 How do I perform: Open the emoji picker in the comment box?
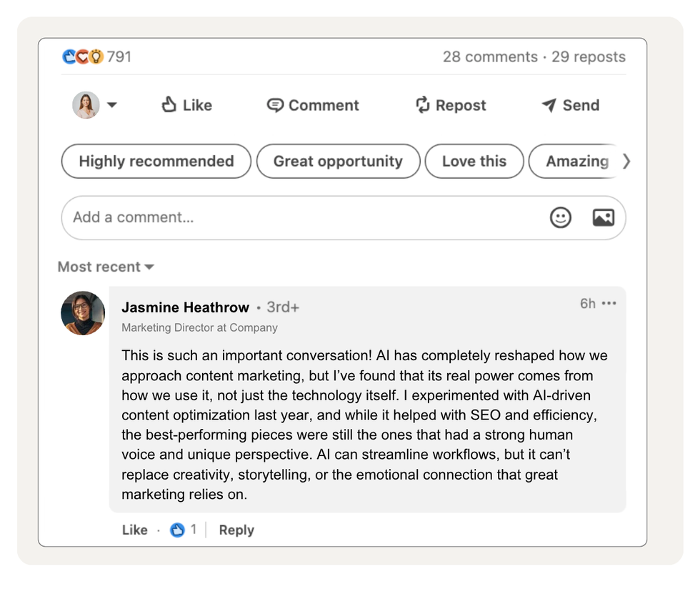[561, 217]
